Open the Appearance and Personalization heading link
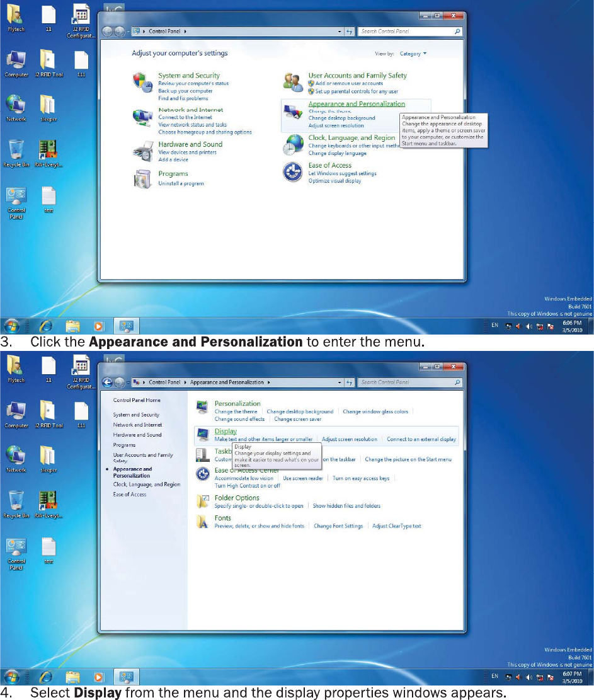Screen dimensions: 594x700 (x=357, y=104)
